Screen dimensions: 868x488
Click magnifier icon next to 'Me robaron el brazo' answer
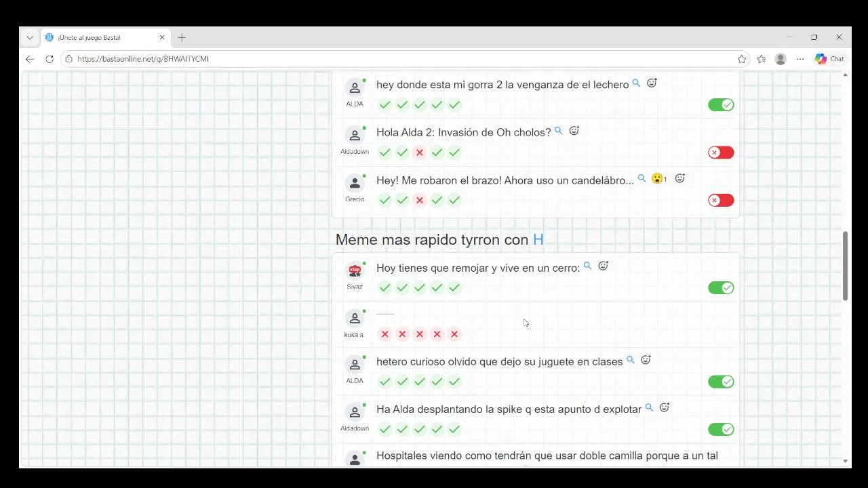[x=642, y=179]
